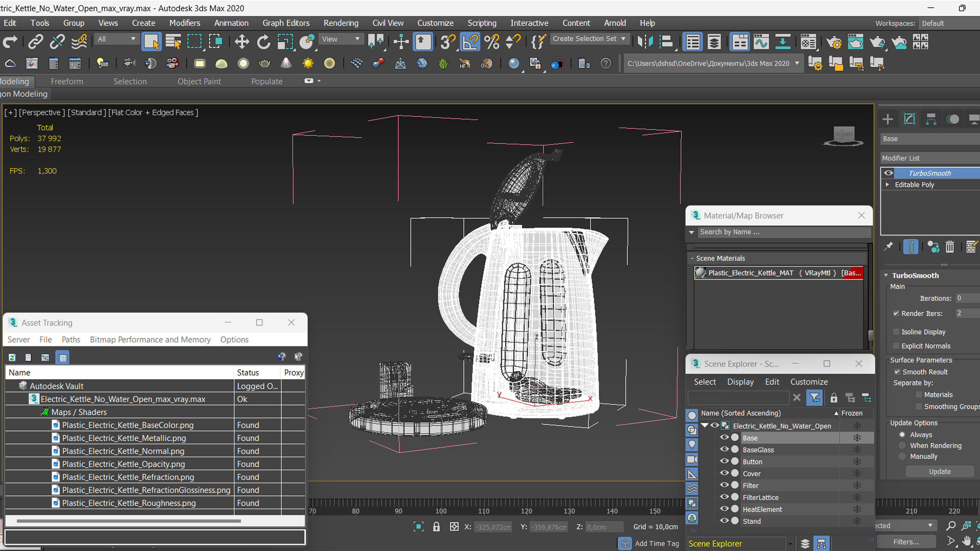Click the Mirror tool icon
Screen dimensions: 980x551
645,42
